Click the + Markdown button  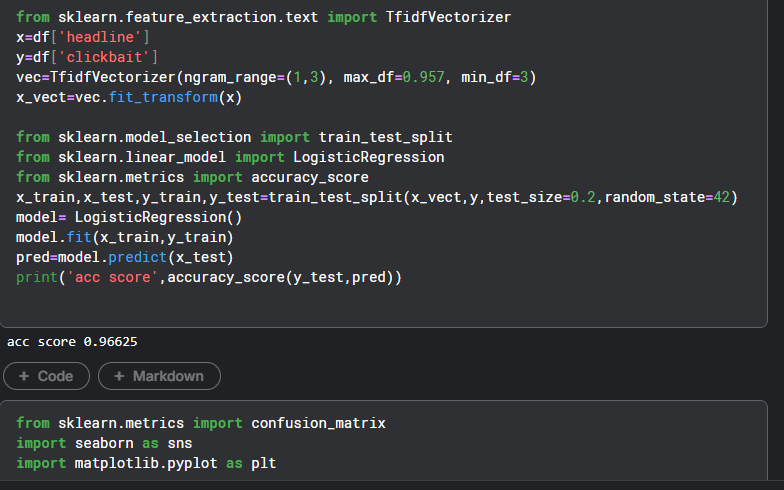159,376
